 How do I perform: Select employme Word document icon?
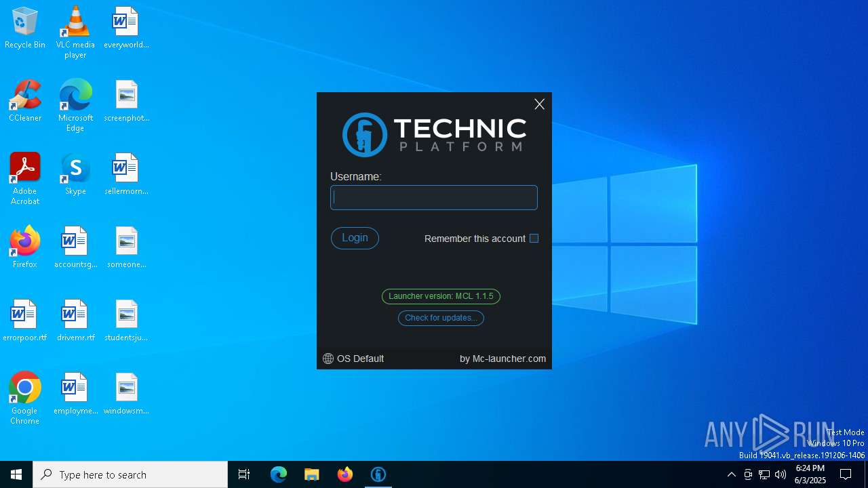tap(75, 394)
